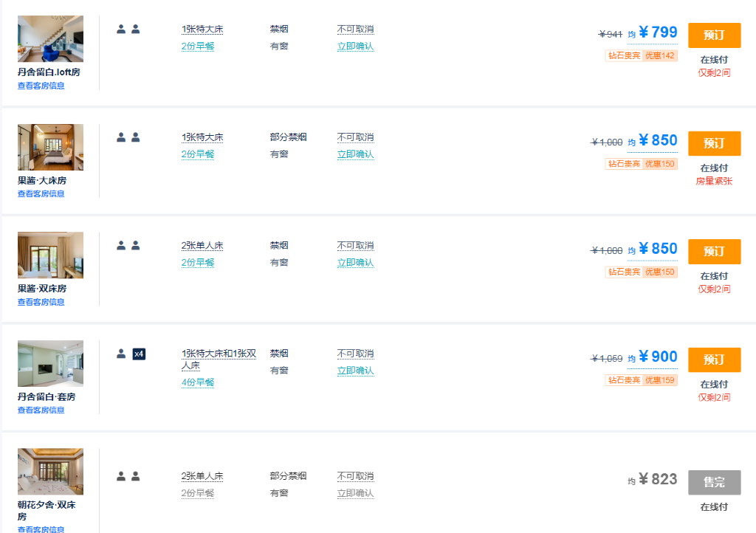The height and width of the screenshot is (533, 756).
Task: Click the 钻石贵宾 优惠142 discount tag
Action: point(641,55)
